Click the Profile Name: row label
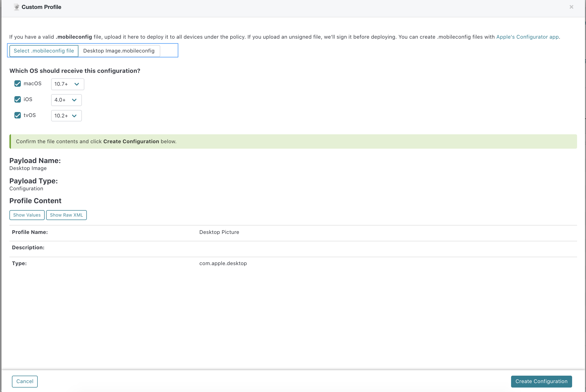This screenshot has height=392, width=586. point(30,232)
